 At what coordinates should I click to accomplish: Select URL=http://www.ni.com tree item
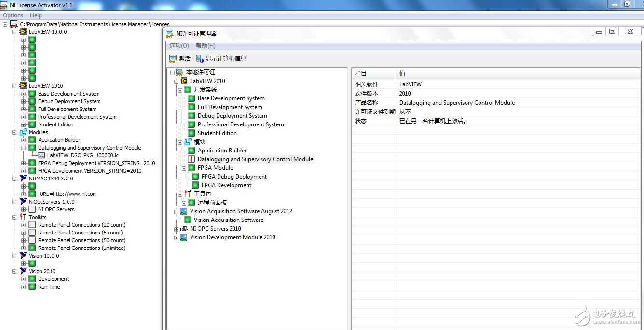68,194
